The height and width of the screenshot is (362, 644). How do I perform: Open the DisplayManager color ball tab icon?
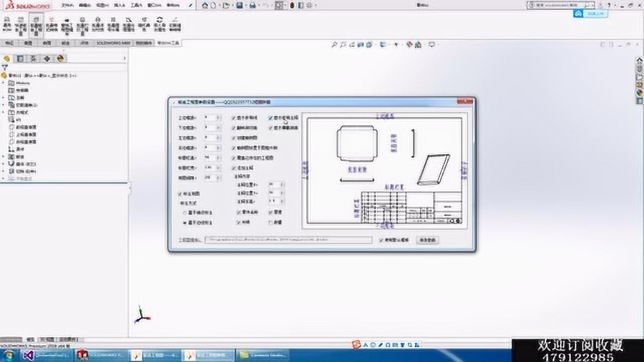[x=61, y=59]
